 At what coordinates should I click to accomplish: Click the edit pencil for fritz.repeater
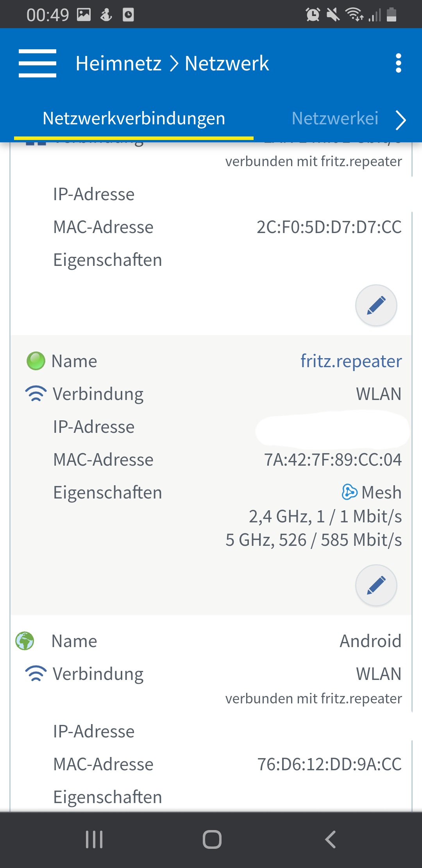coord(376,585)
